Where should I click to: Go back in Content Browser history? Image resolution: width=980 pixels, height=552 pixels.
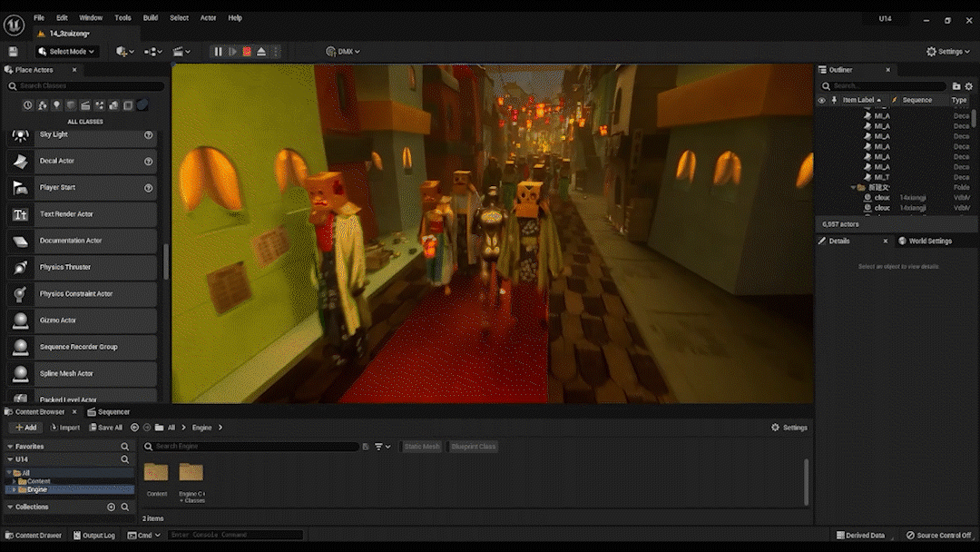point(134,429)
